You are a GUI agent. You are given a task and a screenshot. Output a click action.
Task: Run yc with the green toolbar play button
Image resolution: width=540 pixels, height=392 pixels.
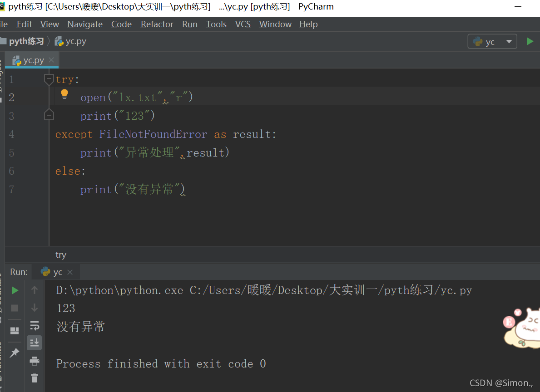tap(530, 42)
